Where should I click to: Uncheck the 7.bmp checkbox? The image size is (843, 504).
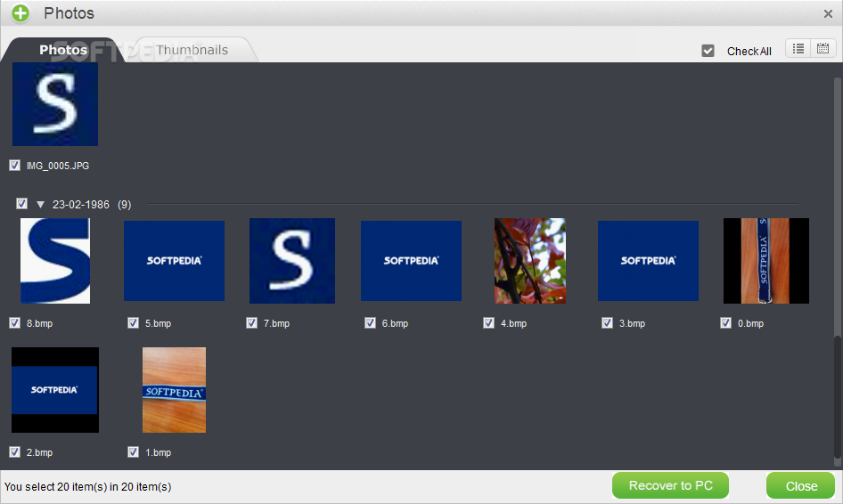251,323
